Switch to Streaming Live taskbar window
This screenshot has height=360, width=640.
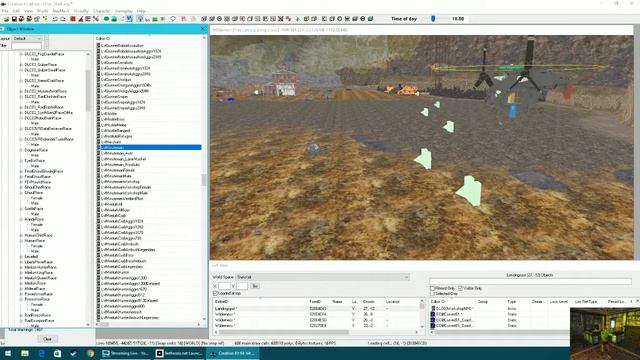(x=125, y=353)
